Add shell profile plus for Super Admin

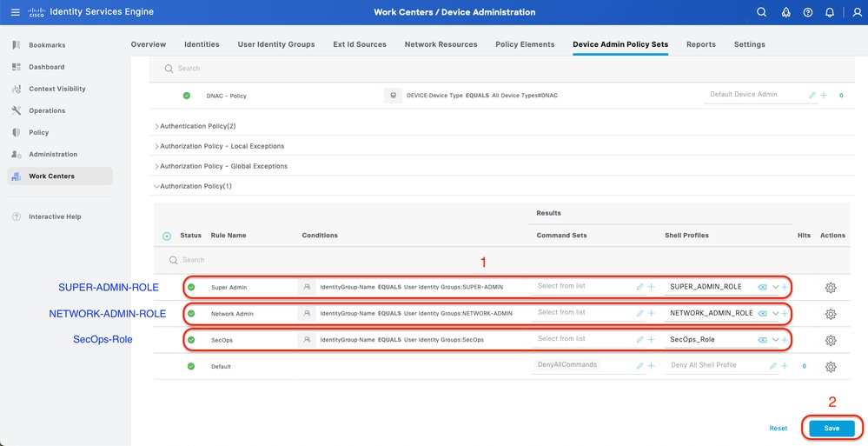pyautogui.click(x=785, y=287)
